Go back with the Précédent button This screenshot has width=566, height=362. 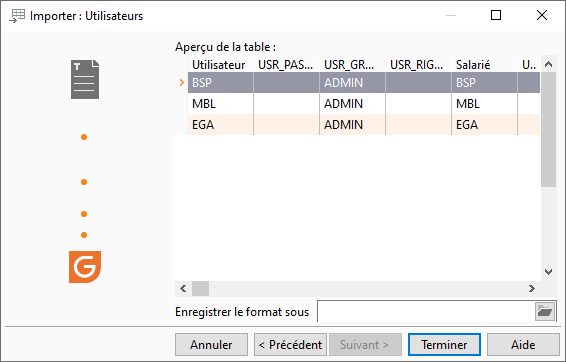290,345
